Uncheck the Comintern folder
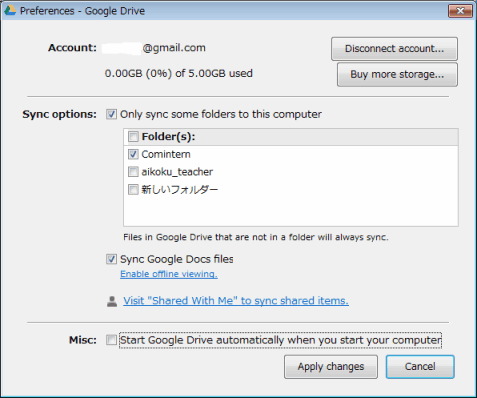477x398 pixels. [x=133, y=154]
